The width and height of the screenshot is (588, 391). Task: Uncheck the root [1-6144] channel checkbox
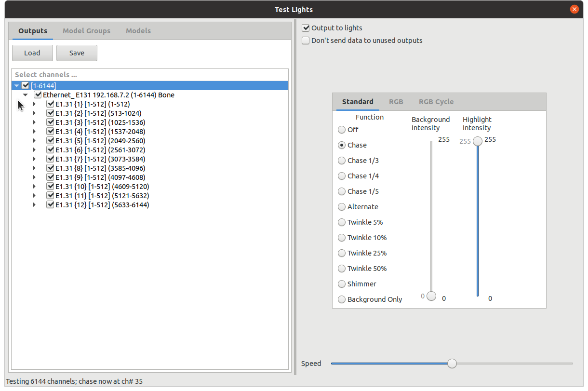click(x=26, y=86)
